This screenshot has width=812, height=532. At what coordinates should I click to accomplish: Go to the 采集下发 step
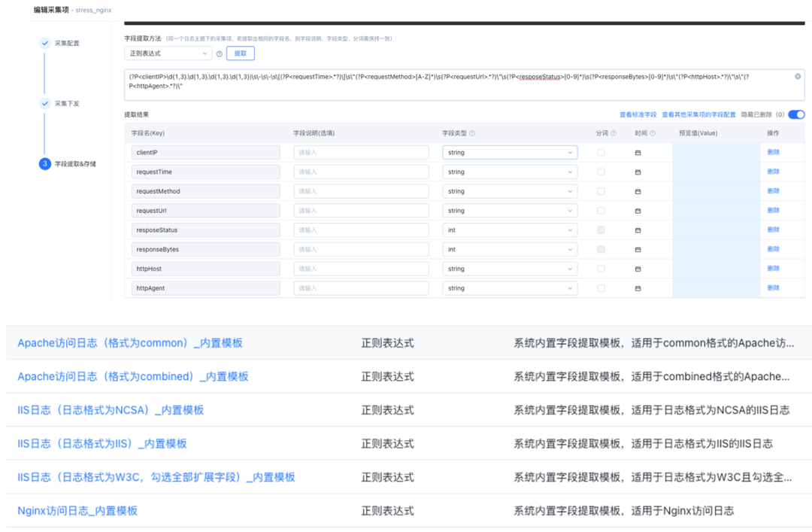coord(67,103)
